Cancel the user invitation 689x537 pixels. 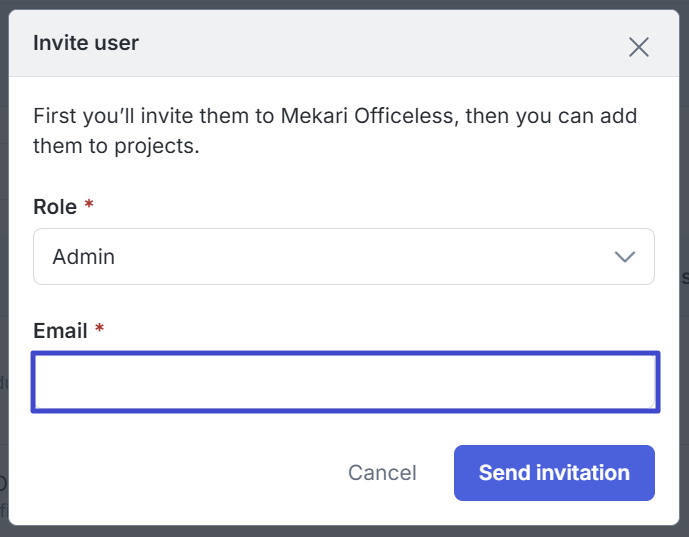click(x=382, y=473)
